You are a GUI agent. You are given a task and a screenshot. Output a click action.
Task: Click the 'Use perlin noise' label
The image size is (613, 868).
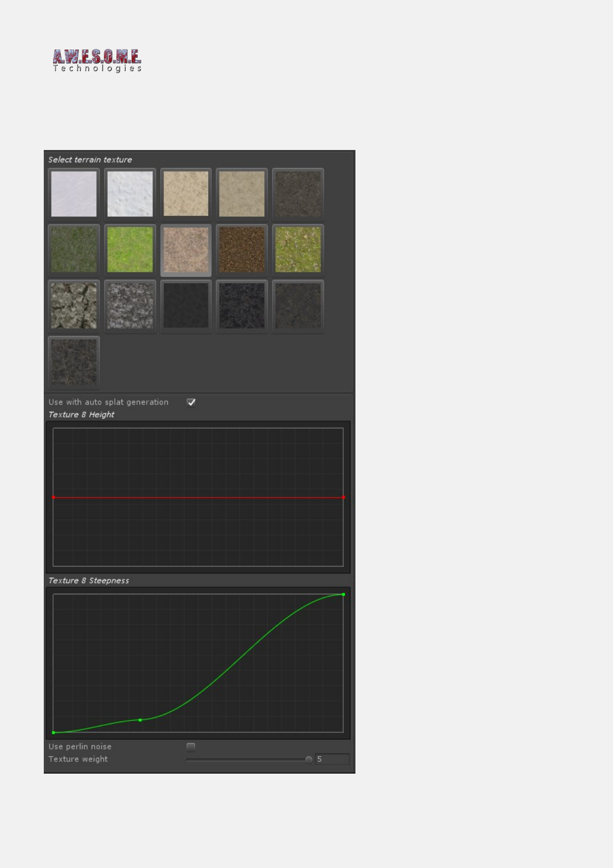click(x=80, y=747)
